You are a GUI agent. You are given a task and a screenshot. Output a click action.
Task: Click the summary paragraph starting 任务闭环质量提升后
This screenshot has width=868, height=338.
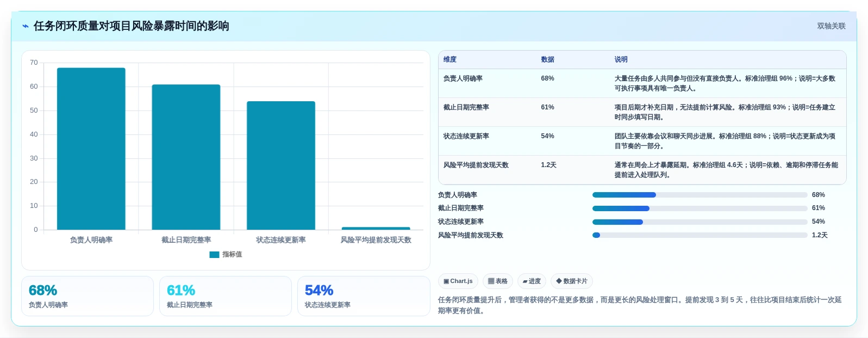tap(640, 305)
